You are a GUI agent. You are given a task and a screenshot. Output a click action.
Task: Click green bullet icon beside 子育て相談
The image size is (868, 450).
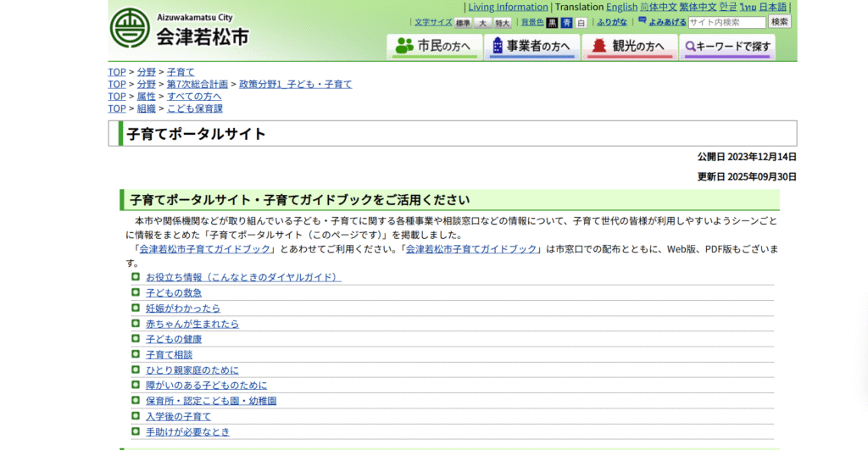tap(136, 354)
